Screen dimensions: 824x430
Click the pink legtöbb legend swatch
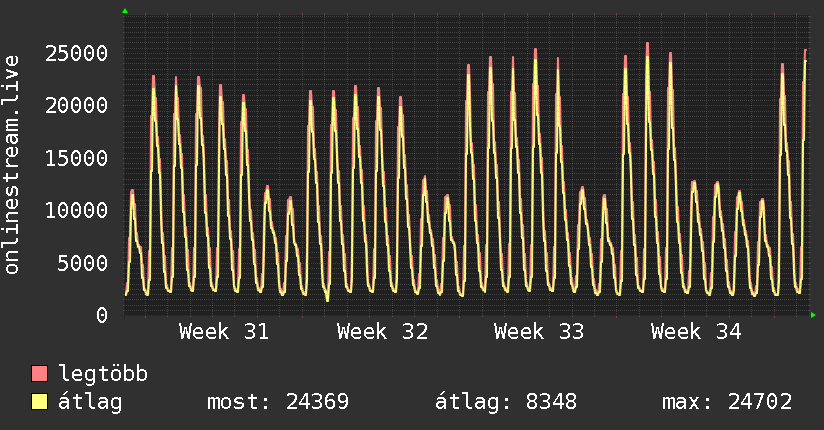(39, 373)
